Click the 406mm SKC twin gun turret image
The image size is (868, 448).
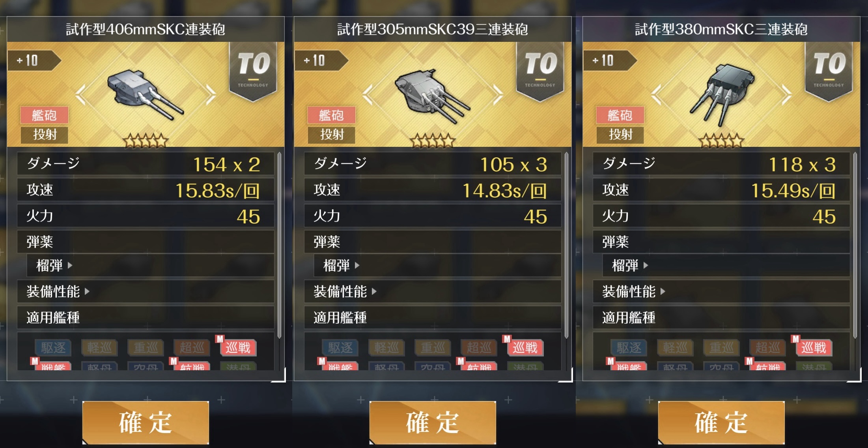pyautogui.click(x=145, y=95)
